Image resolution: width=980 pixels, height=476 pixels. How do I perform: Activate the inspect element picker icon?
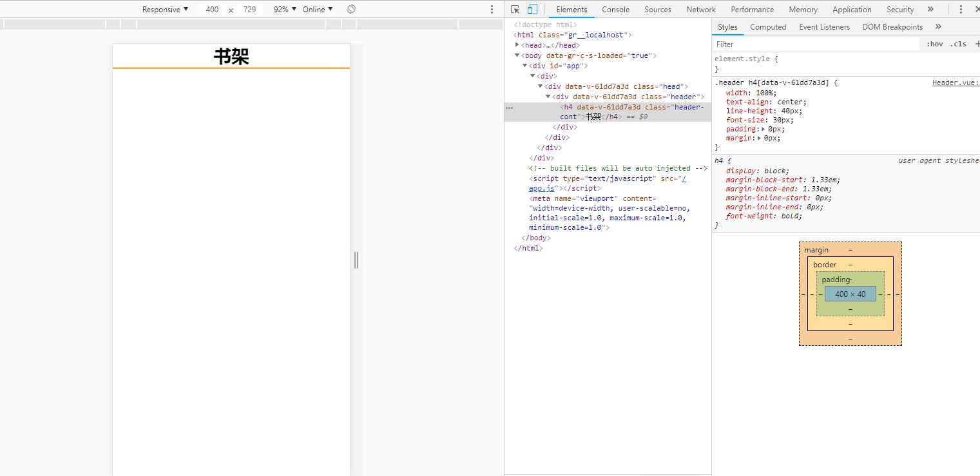pyautogui.click(x=515, y=9)
